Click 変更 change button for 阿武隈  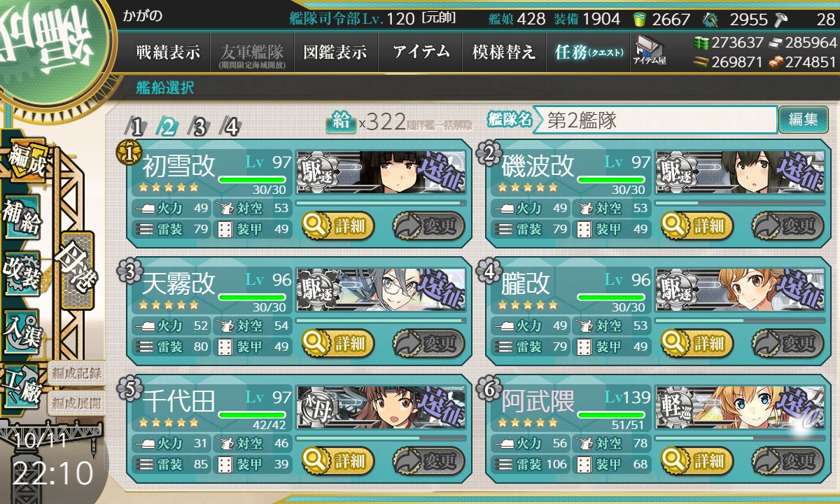point(787,461)
